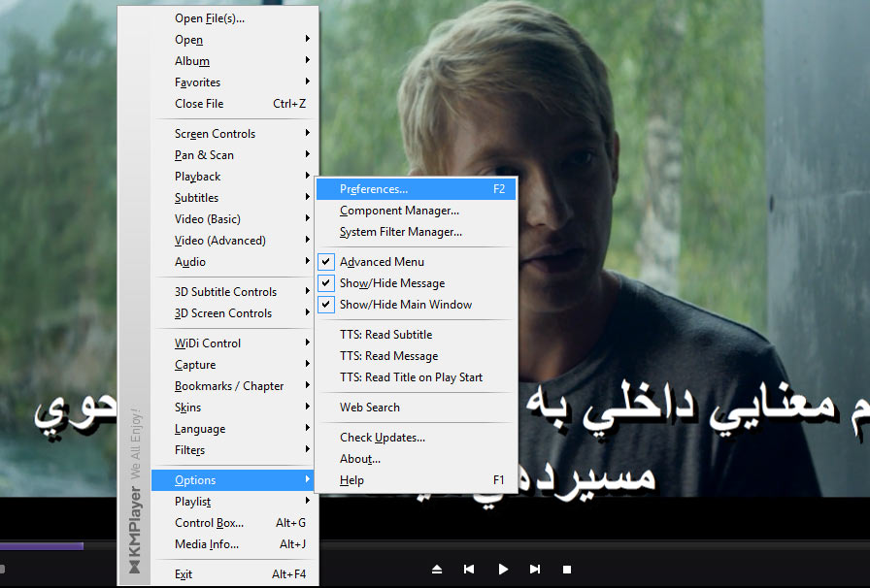Open Preferences from Options submenu

click(x=374, y=189)
